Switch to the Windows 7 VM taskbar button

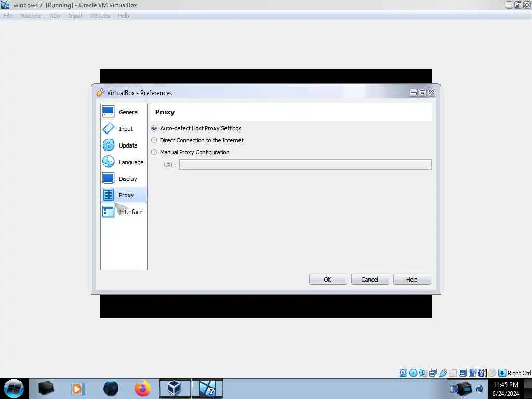click(x=207, y=389)
